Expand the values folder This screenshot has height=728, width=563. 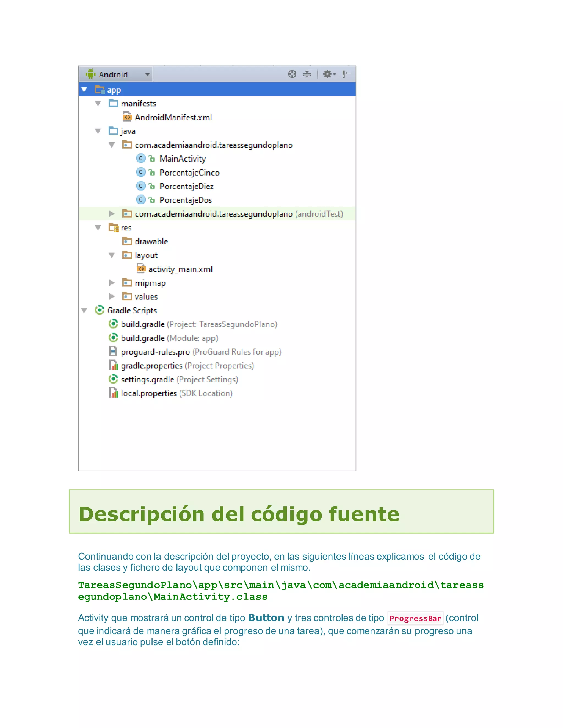(x=112, y=296)
